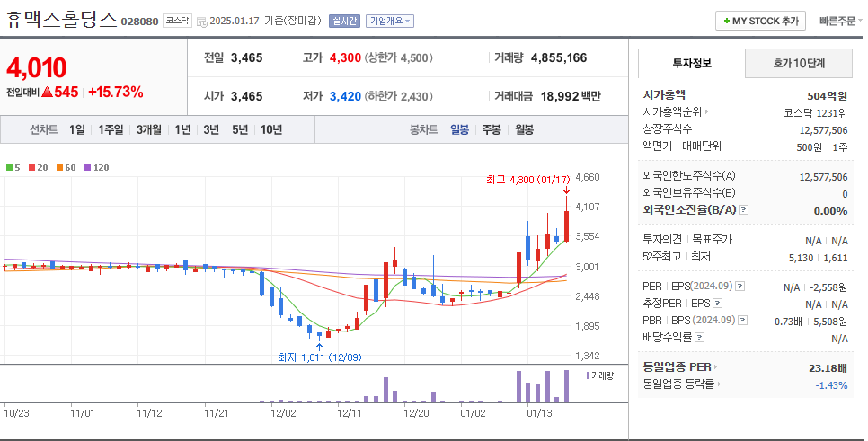Click the green 5-day moving average swatch
The height and width of the screenshot is (441, 868).
[x=9, y=168]
